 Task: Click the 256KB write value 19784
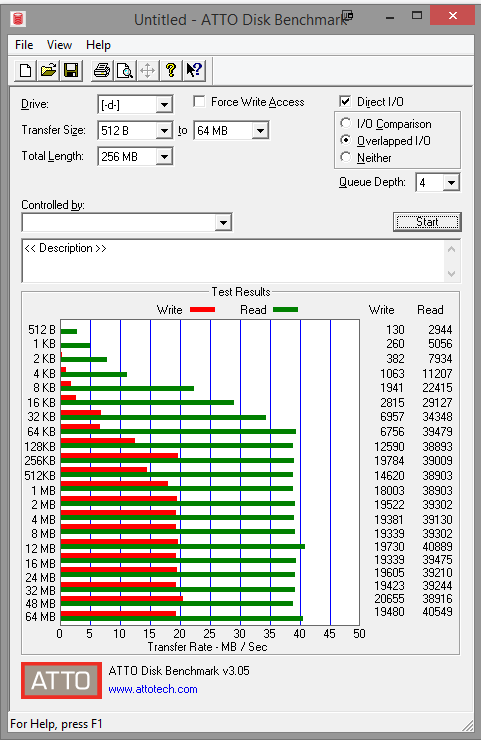coord(389,460)
